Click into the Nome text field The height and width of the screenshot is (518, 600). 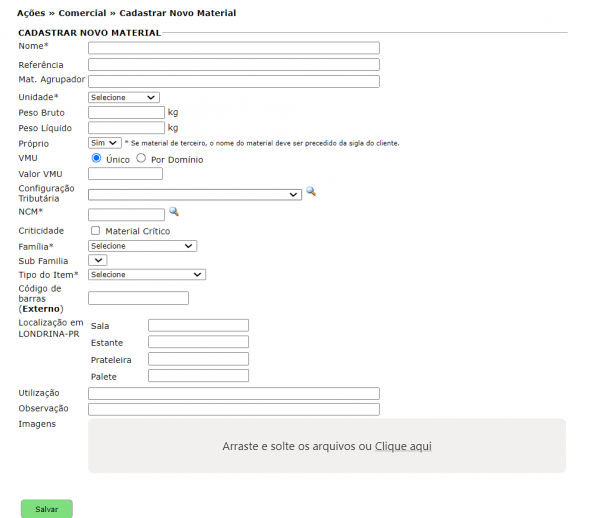pos(233,47)
